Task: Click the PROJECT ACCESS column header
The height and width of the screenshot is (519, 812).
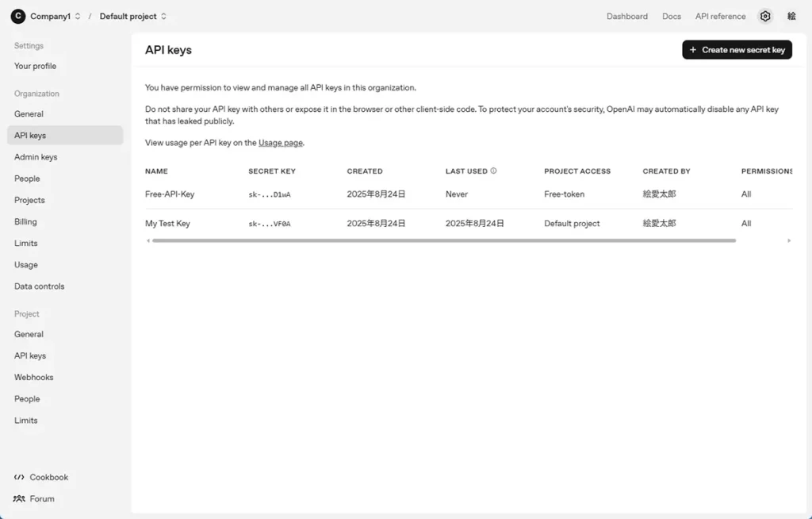Action: pos(577,171)
